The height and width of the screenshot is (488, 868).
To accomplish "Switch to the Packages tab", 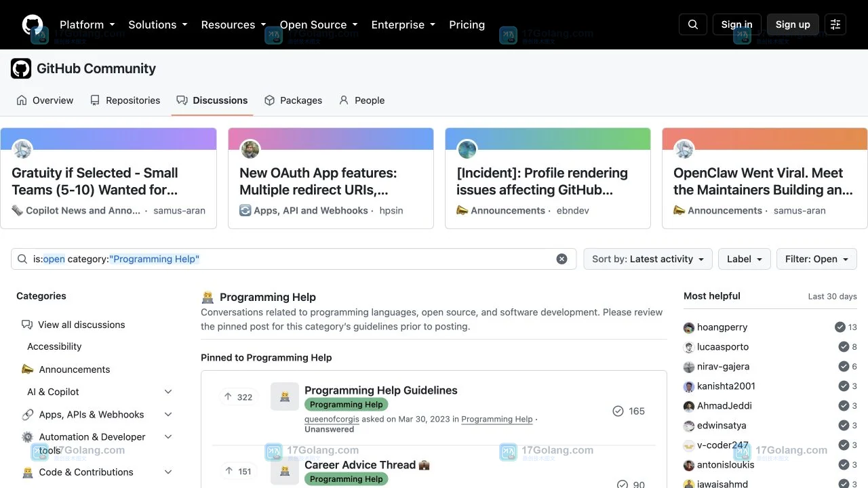I will (293, 100).
